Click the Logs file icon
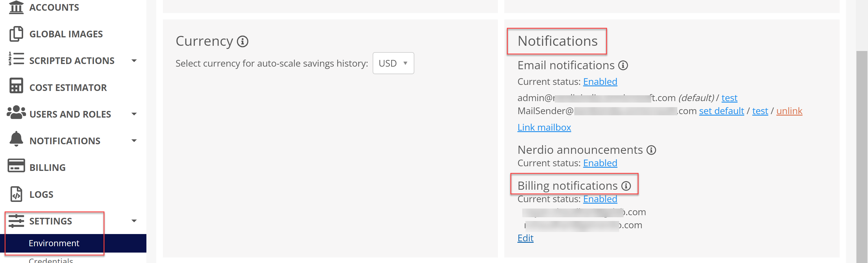Screen dimensions: 868x263 point(16,194)
